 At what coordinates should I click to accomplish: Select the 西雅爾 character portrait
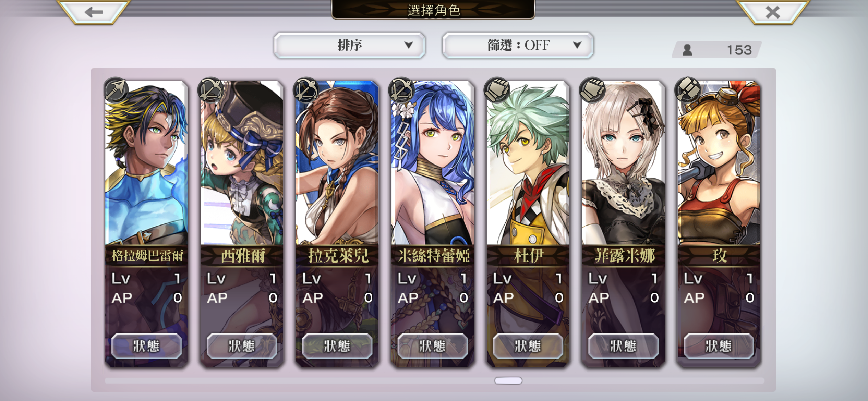(x=242, y=163)
